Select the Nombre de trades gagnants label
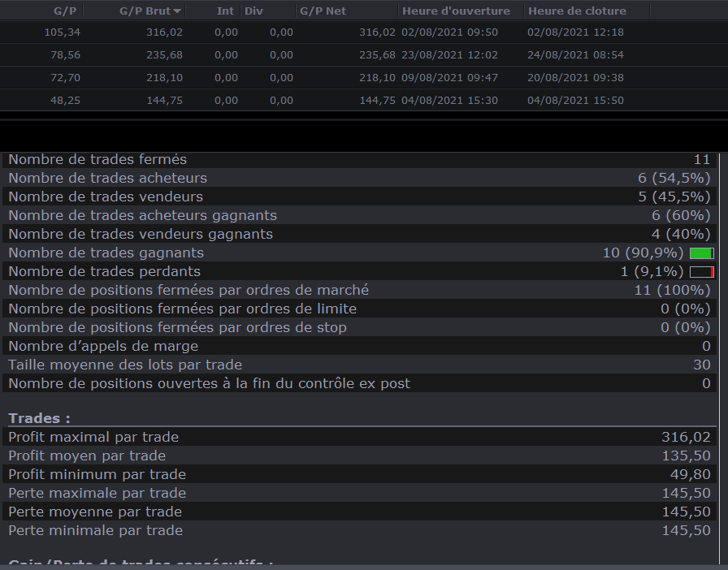Image resolution: width=728 pixels, height=570 pixels. [106, 253]
